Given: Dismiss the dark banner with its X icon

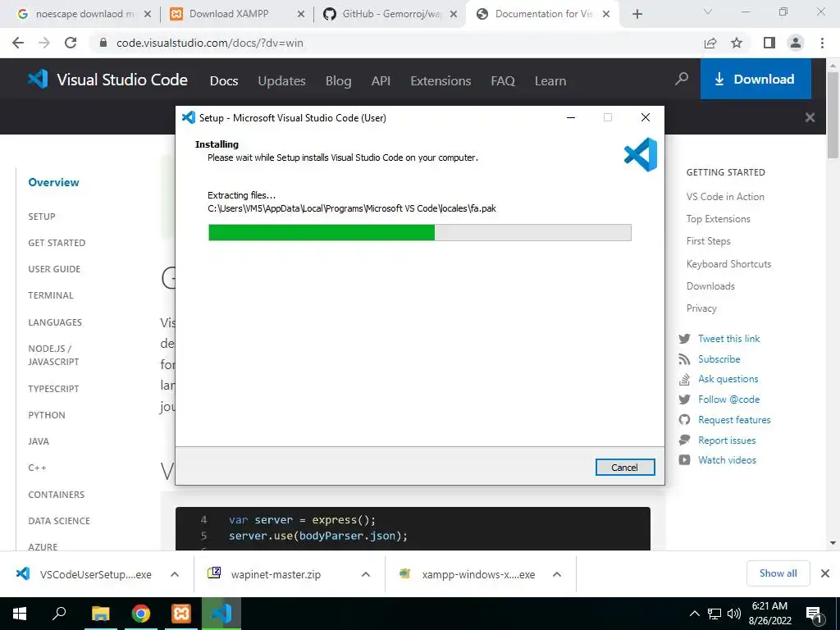Looking at the screenshot, I should (810, 117).
